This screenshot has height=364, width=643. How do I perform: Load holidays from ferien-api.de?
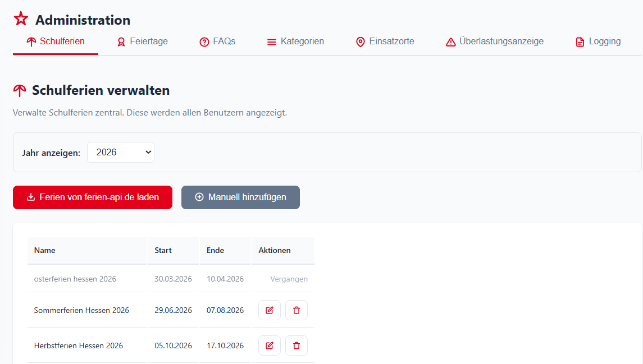click(93, 197)
